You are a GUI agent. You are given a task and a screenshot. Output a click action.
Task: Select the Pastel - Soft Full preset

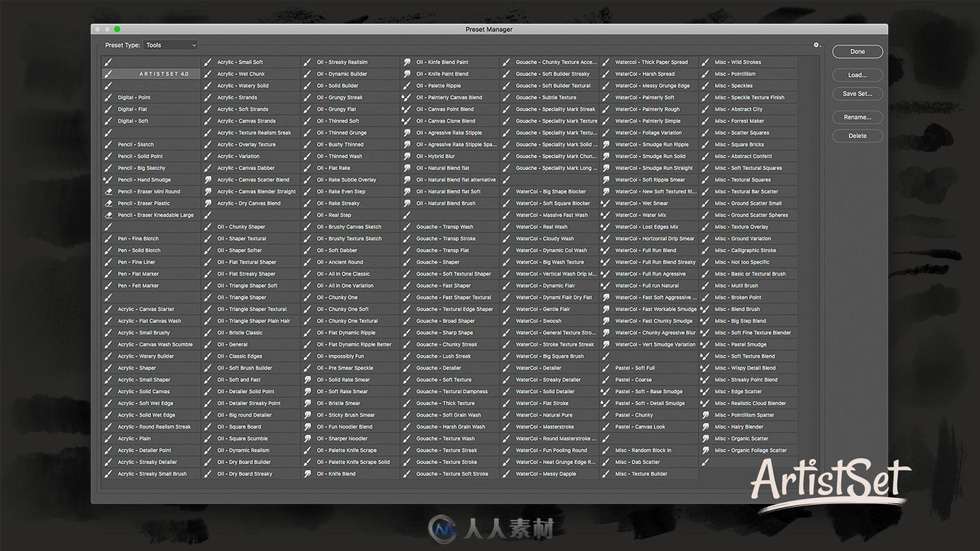[x=648, y=368]
